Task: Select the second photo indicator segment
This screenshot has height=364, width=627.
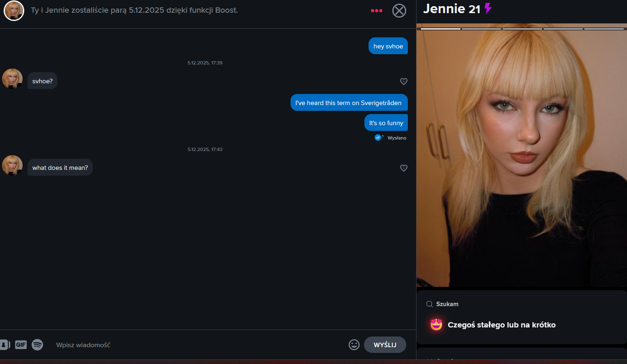Action: (x=481, y=29)
